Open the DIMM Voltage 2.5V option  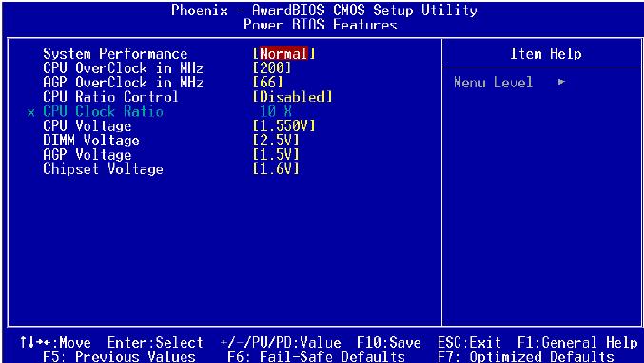tap(276, 141)
